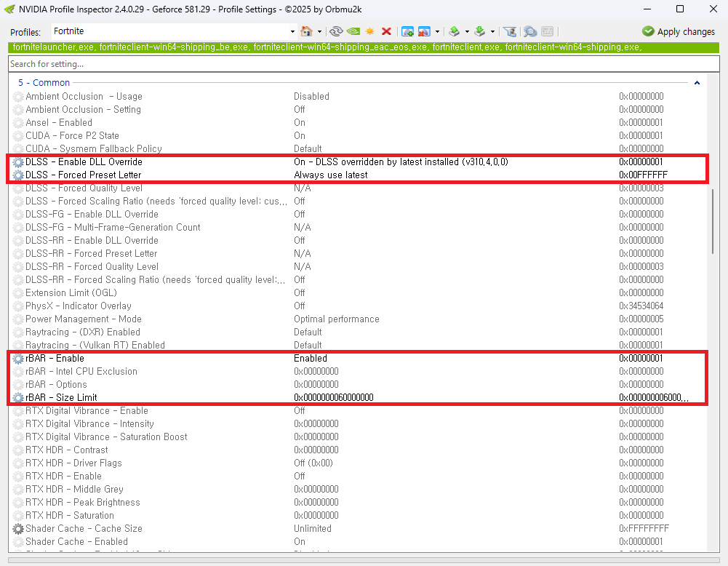Refresh the current profile with the arrows icon
This screenshot has width=728, height=566.
click(x=336, y=31)
